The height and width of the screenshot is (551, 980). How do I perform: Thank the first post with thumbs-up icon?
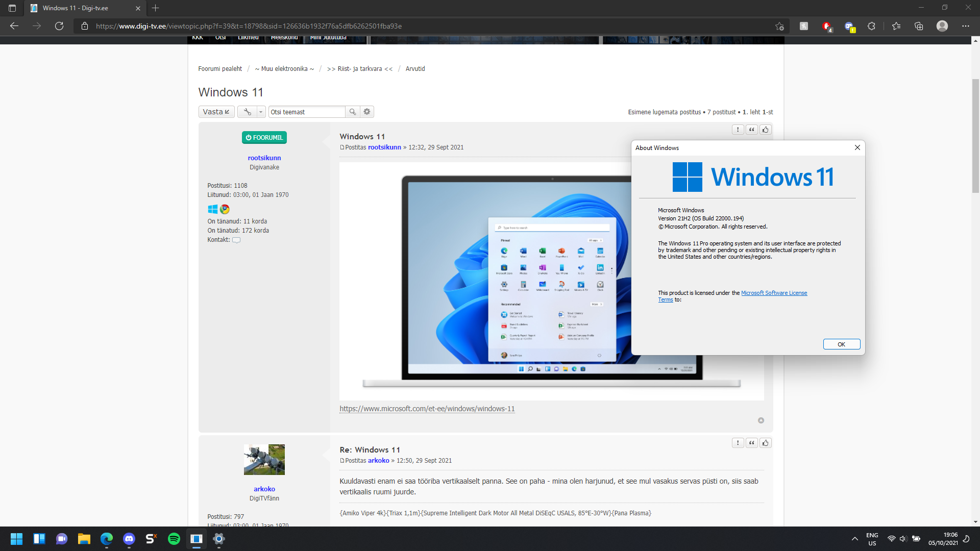coord(765,130)
